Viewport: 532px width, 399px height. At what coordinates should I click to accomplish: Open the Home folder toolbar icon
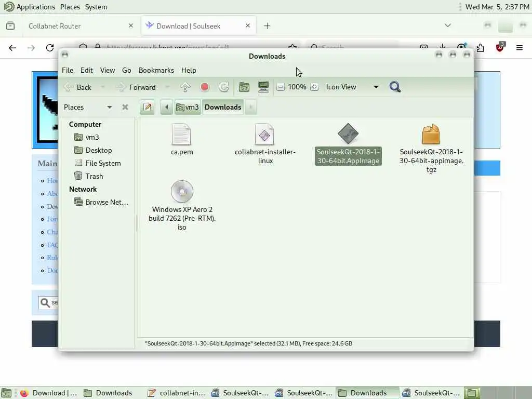[x=244, y=87]
